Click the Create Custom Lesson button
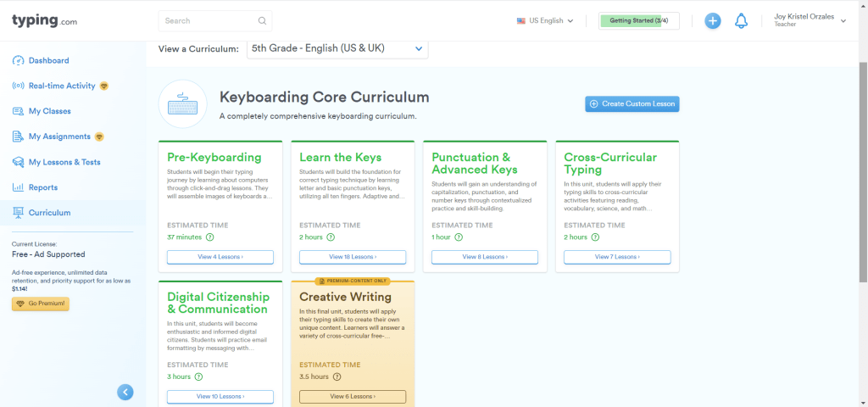 click(x=632, y=103)
